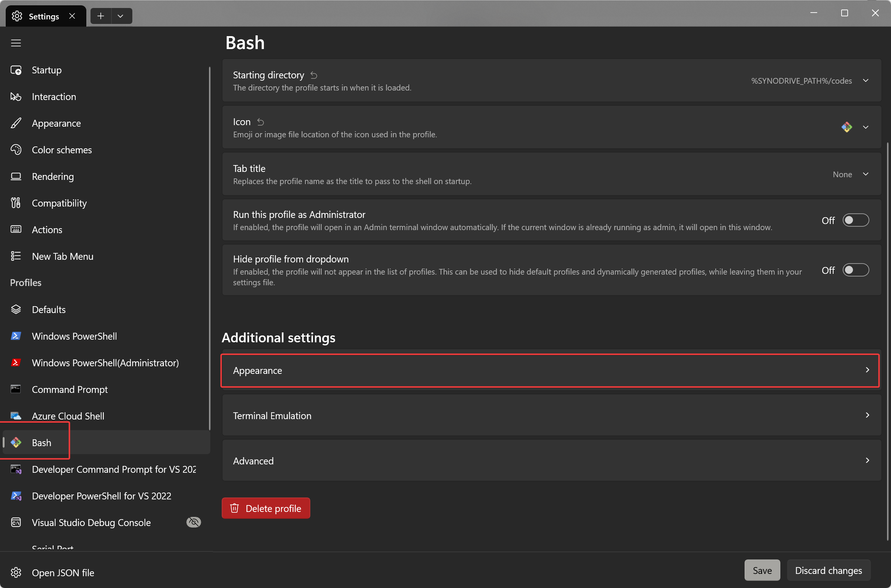Click the sidebar scrollbar
The width and height of the screenshot is (891, 588).
(x=210, y=247)
